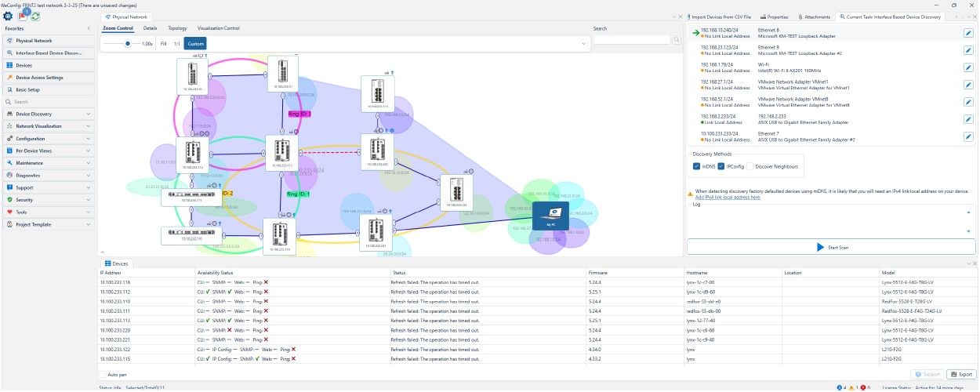980x392 pixels.
Task: Click the search magnifier icon in topology
Action: [676, 39]
